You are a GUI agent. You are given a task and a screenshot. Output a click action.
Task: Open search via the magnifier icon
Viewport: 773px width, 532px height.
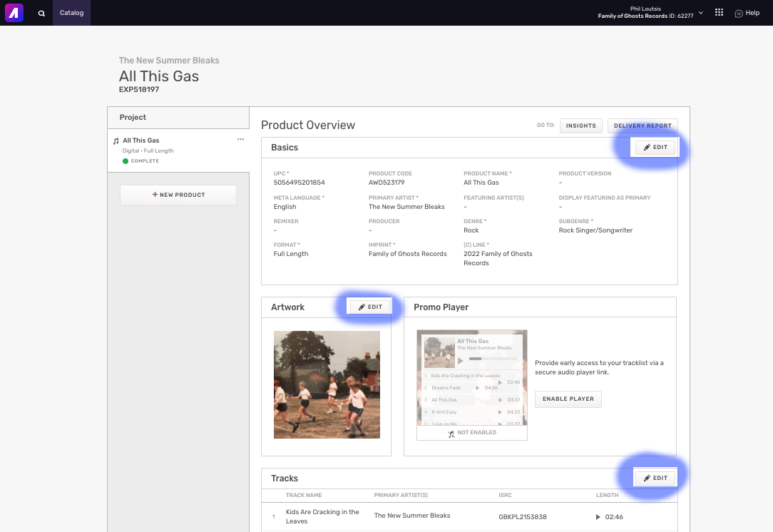[x=41, y=13]
